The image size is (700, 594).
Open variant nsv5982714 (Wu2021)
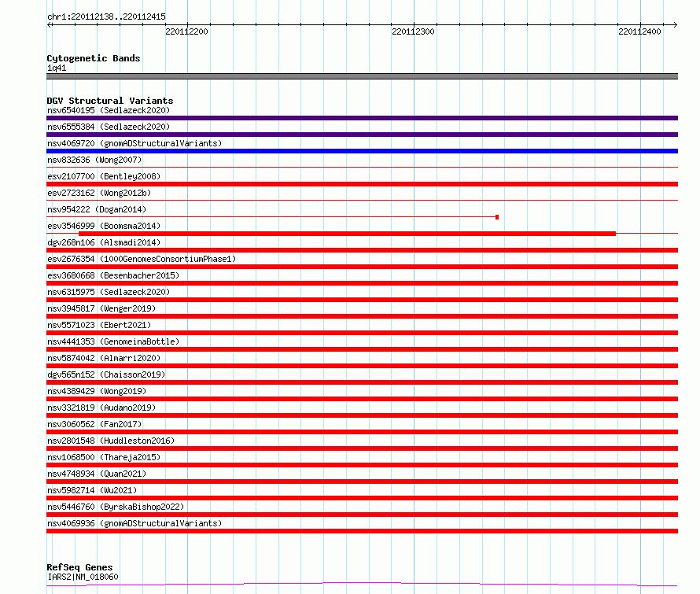[x=92, y=490]
